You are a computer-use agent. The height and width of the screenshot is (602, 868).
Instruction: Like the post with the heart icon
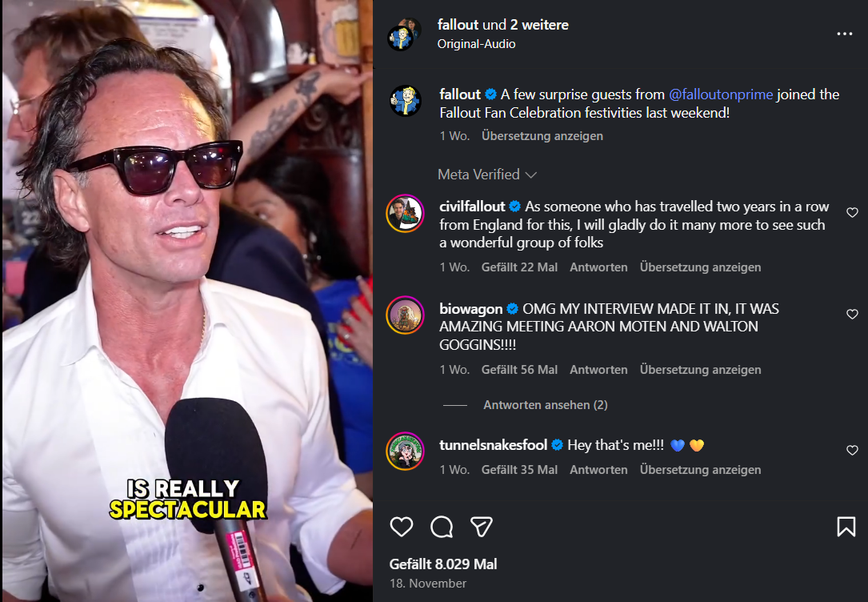point(402,527)
